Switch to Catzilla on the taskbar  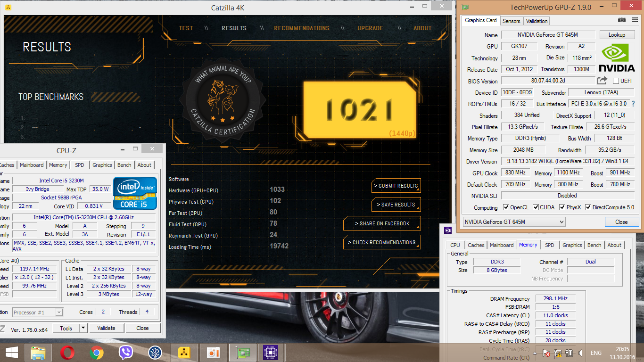point(184,353)
